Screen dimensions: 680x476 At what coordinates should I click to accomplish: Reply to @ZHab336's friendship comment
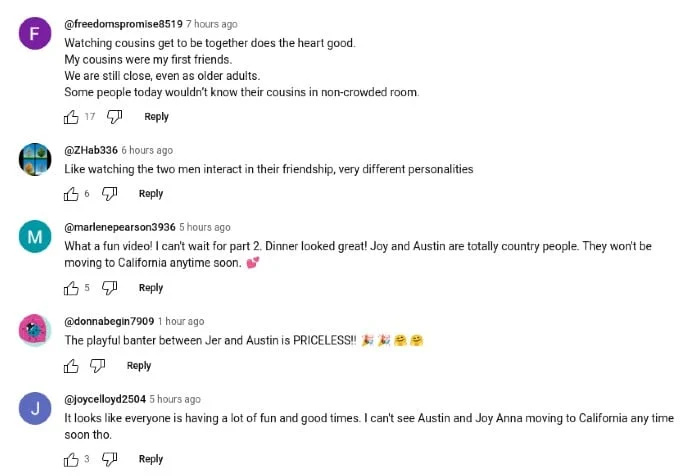tap(150, 194)
